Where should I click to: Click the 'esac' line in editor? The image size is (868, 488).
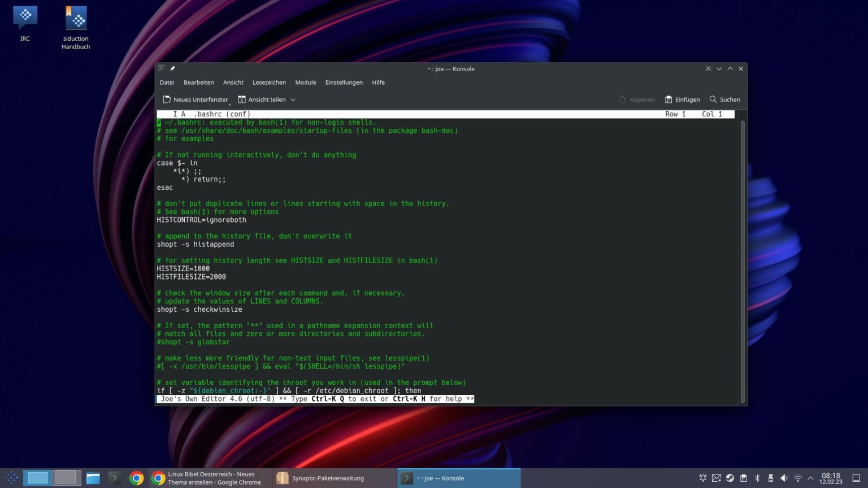click(x=164, y=187)
